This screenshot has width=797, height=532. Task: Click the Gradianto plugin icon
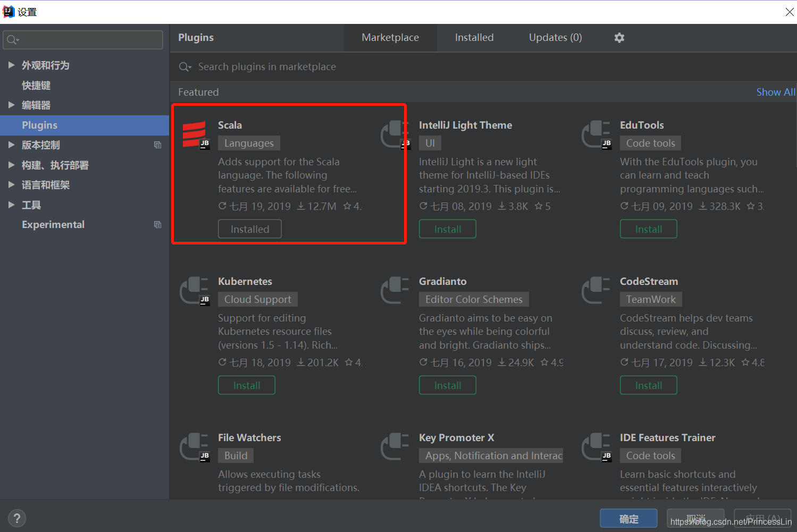(x=395, y=290)
